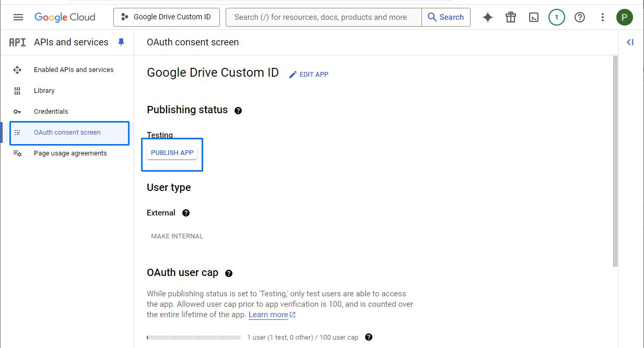Click the user cap progress bar
The image size is (644, 348).
click(x=193, y=338)
